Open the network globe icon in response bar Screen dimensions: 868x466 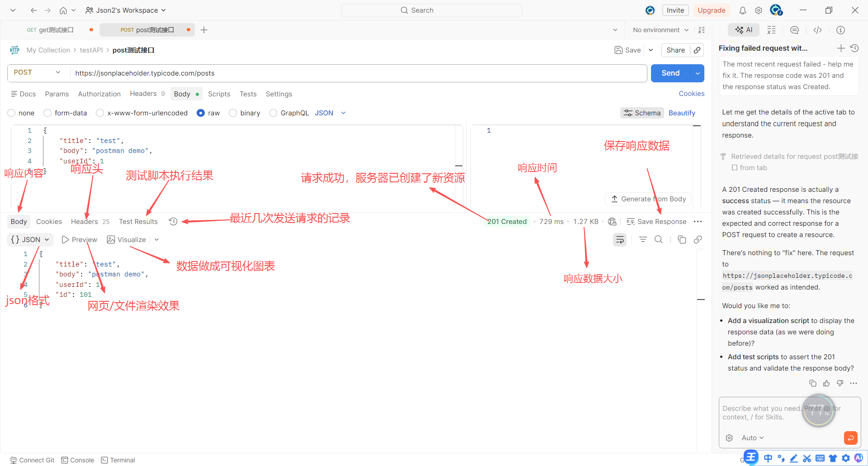click(x=613, y=221)
